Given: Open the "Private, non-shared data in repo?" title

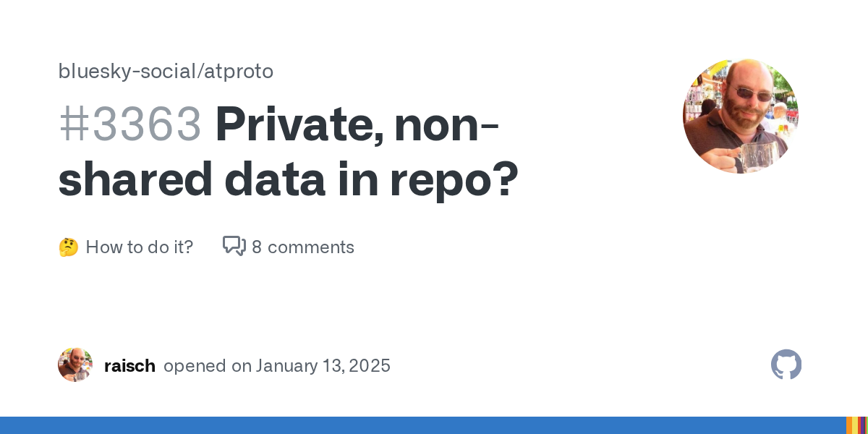Looking at the screenshot, I should [289, 152].
